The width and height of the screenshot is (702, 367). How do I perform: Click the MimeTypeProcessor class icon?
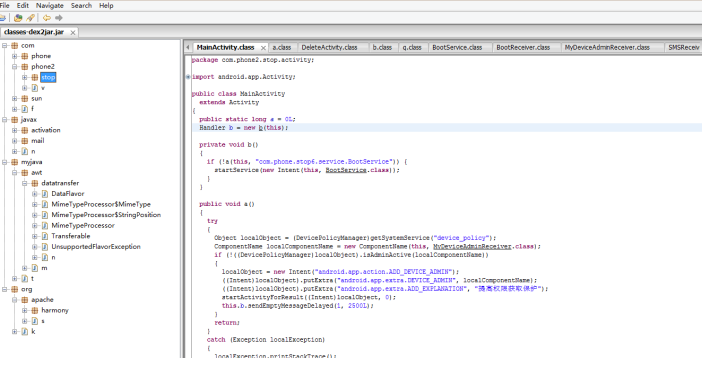click(x=45, y=226)
